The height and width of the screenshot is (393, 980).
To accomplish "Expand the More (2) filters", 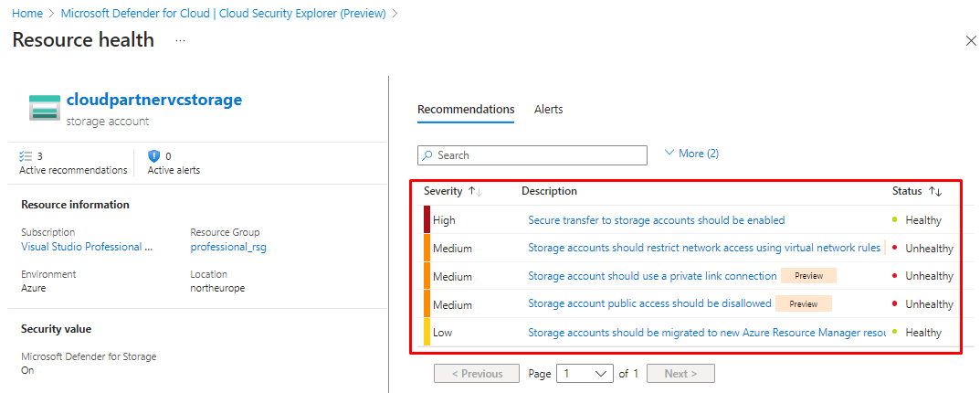I will pos(691,154).
